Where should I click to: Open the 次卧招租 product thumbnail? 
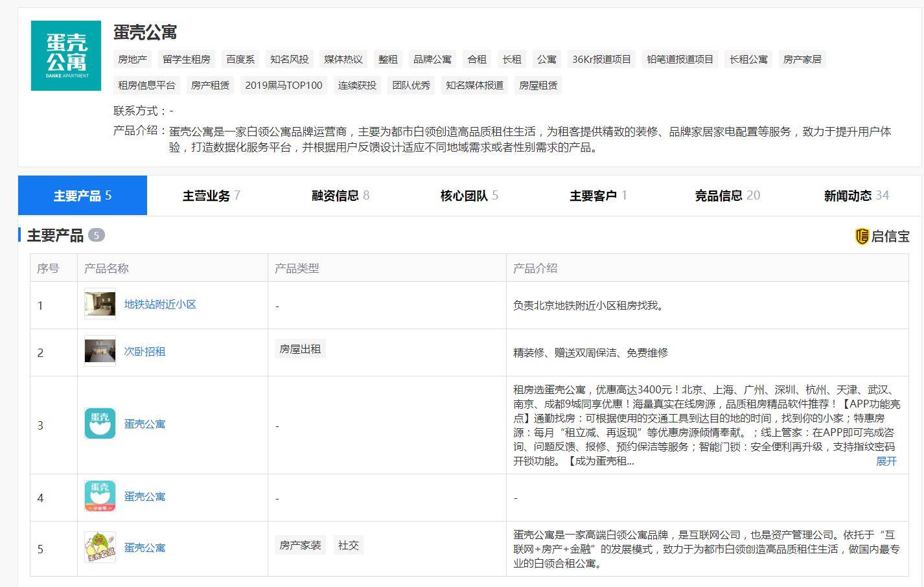click(100, 351)
